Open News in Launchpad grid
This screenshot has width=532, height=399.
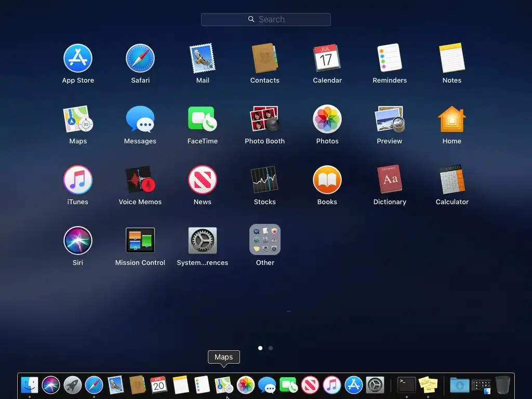202,179
